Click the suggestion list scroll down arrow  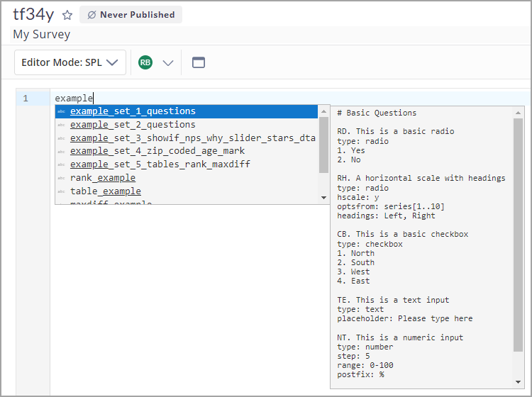click(323, 198)
